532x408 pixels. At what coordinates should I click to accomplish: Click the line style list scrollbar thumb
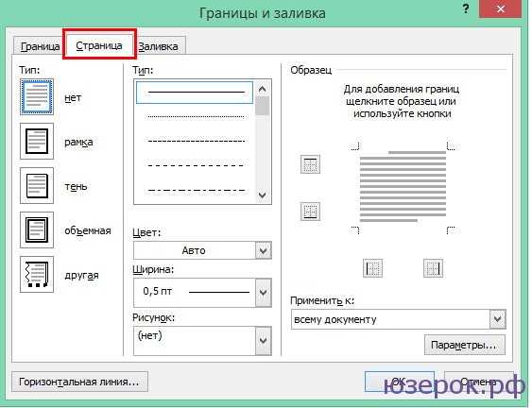point(263,106)
